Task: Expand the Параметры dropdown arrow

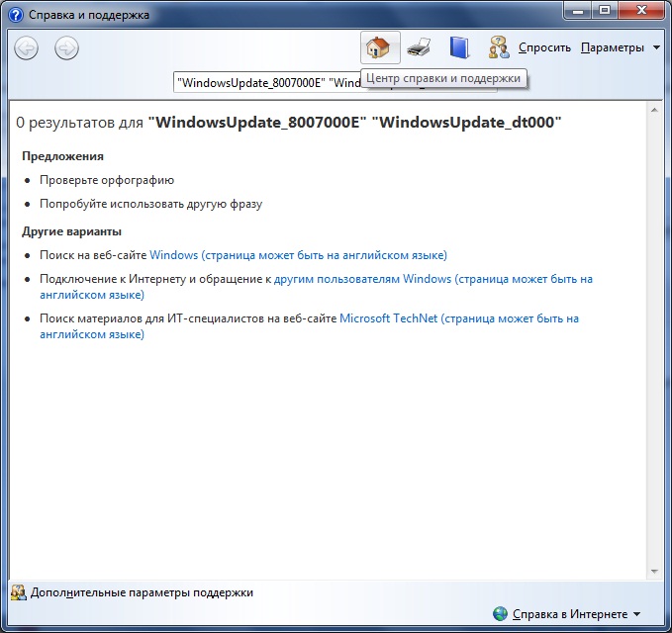Action: pyautogui.click(x=656, y=47)
